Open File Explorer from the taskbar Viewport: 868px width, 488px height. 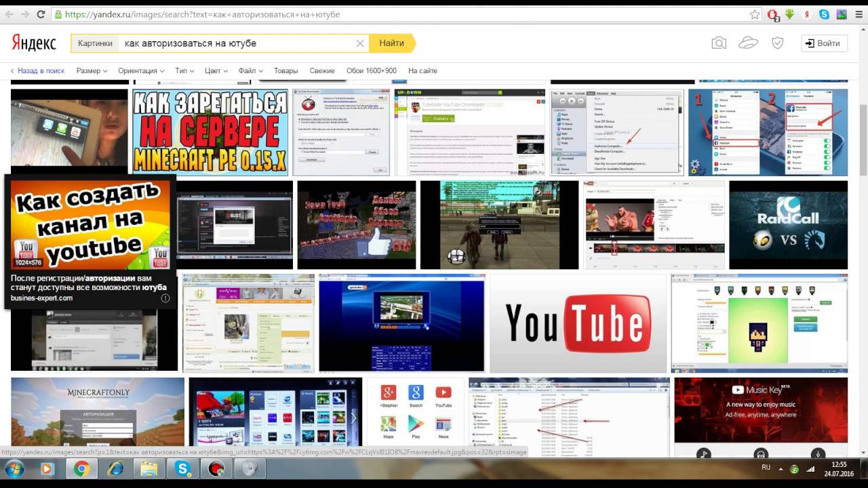149,468
